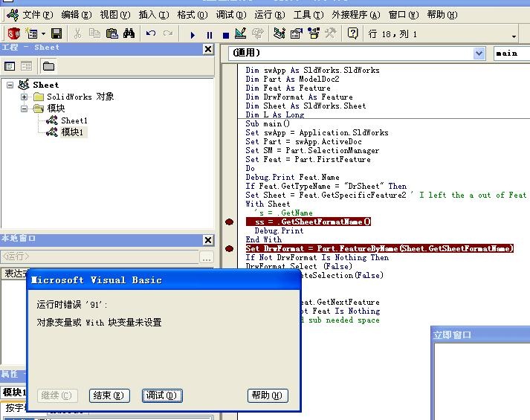Click the ellipsis button in locals window
Screen dimensions: 530x420
coord(206,258)
